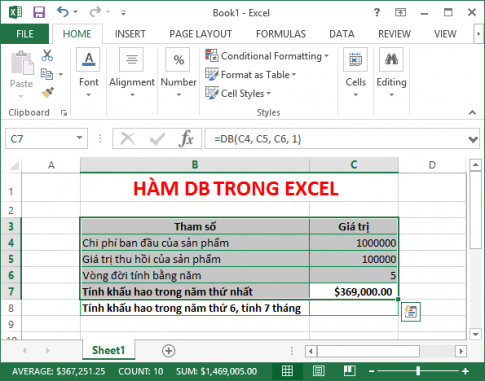Click the zoom slider handle
Viewport: 485px width, 381px height.
pos(418,371)
